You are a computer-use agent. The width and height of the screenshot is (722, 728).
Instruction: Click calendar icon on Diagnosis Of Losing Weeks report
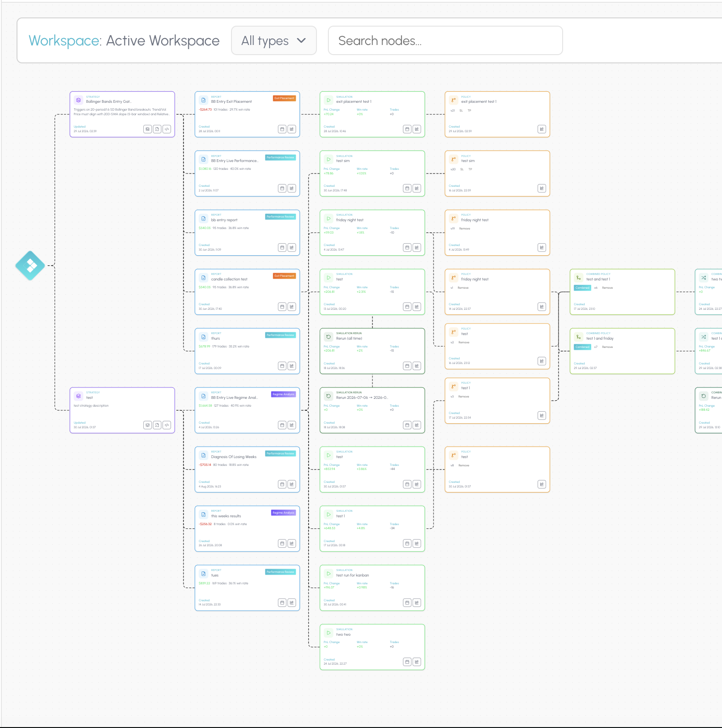coord(282,484)
